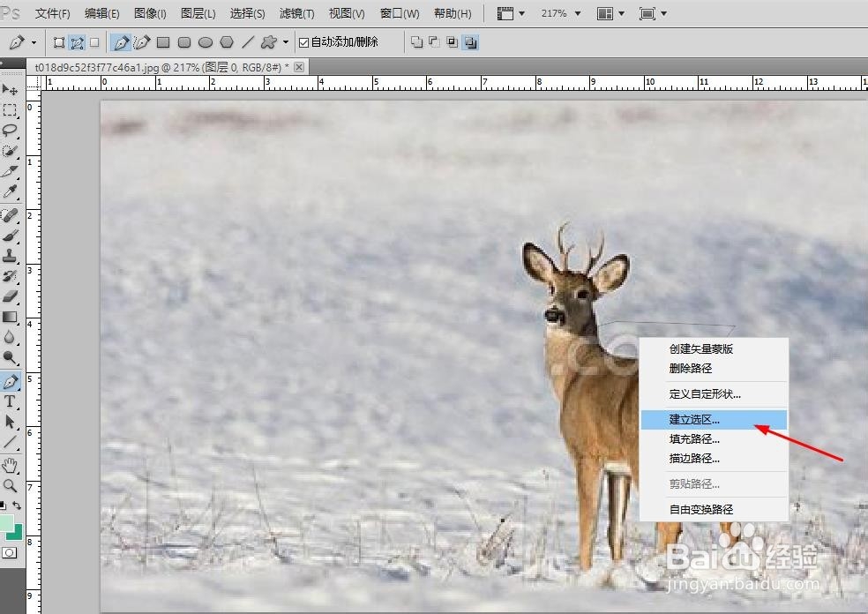Choose Polygon shape in options bar
868x614 pixels.
click(227, 42)
